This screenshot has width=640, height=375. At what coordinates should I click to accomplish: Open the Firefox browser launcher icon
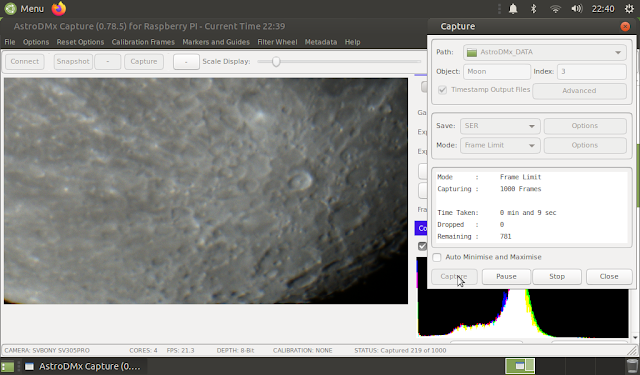point(59,9)
